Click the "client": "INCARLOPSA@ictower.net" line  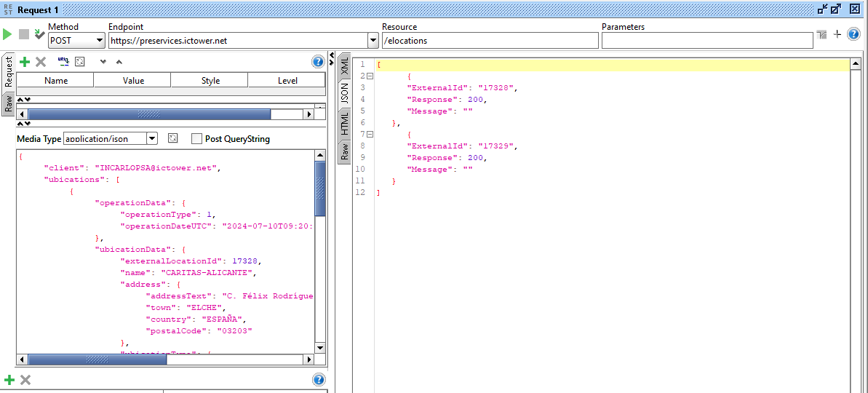(132, 167)
